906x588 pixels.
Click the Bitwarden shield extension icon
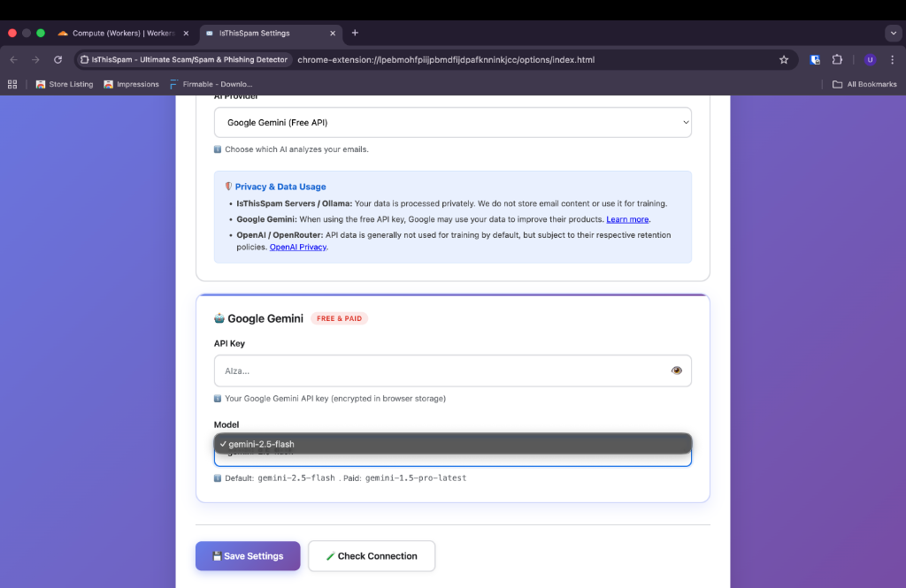(x=815, y=59)
